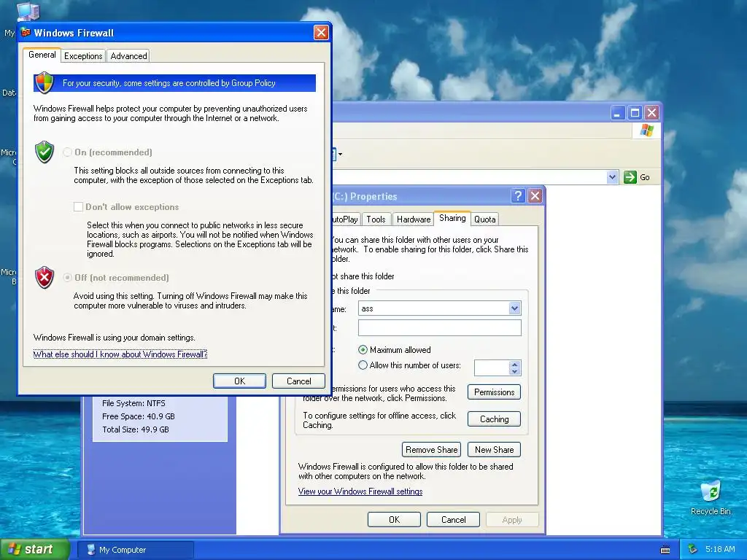Open Permissions for the shared folder
This screenshot has width=747, height=560.
494,392
